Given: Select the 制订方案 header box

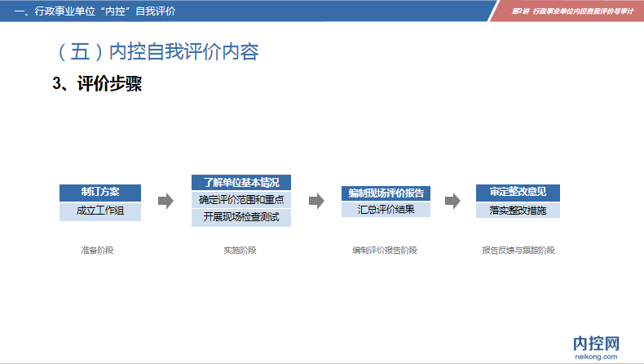Looking at the screenshot, I should coord(100,193).
